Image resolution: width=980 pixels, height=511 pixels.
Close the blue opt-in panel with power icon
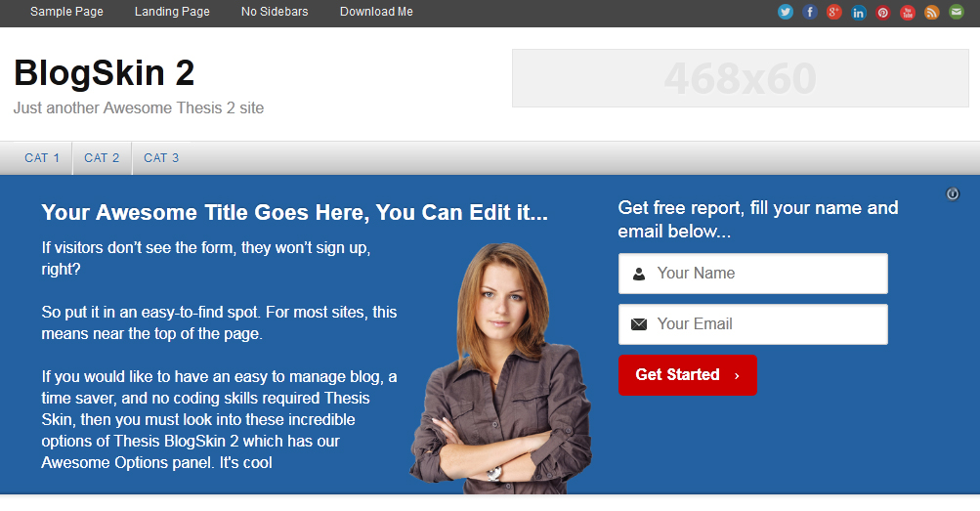pos(953,194)
